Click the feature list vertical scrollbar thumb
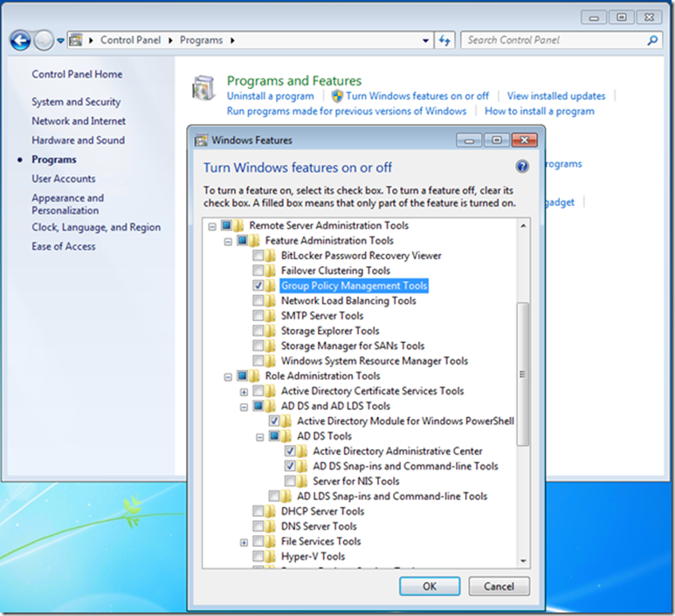 coord(523,373)
